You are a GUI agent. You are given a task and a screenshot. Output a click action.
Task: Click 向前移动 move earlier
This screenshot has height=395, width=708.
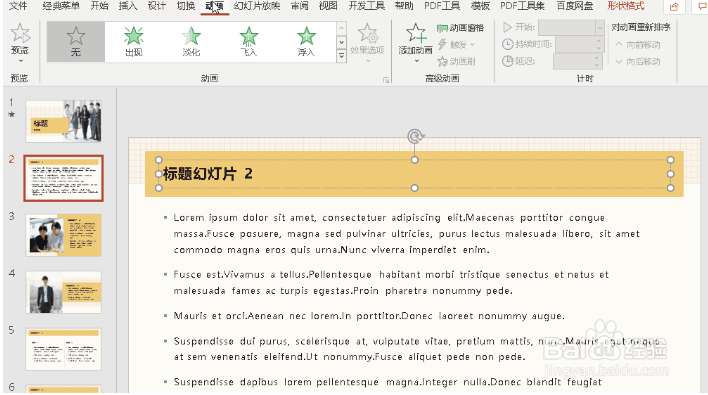(638, 45)
